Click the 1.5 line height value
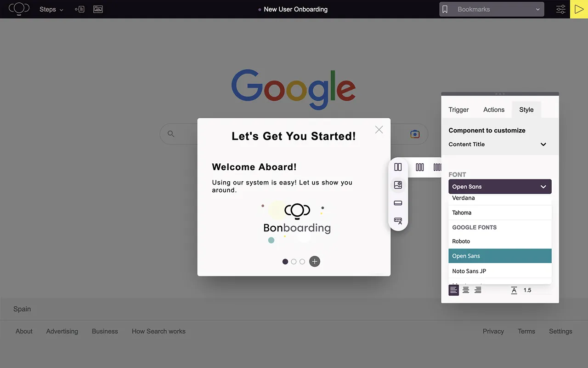This screenshot has height=368, width=588. tap(527, 290)
